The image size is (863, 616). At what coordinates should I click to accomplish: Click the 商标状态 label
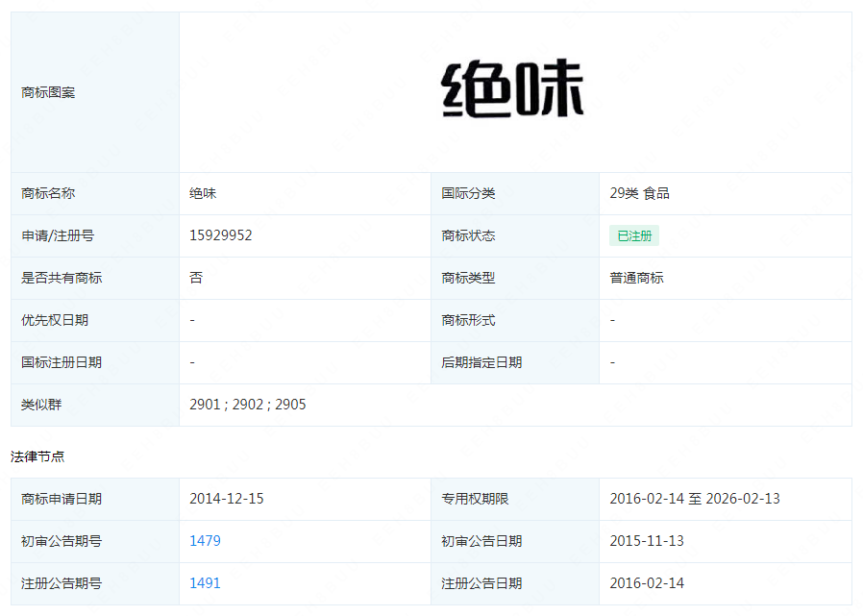pyautogui.click(x=468, y=235)
